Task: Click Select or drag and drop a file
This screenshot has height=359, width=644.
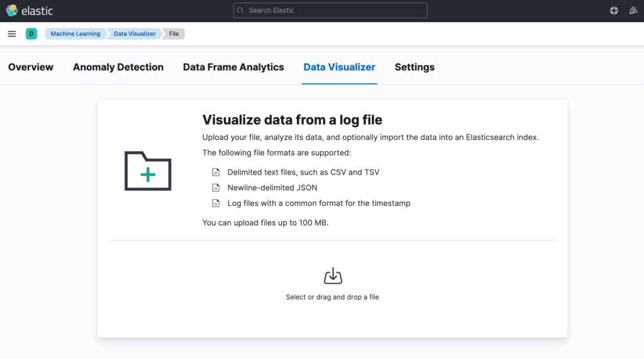Action: (332, 297)
